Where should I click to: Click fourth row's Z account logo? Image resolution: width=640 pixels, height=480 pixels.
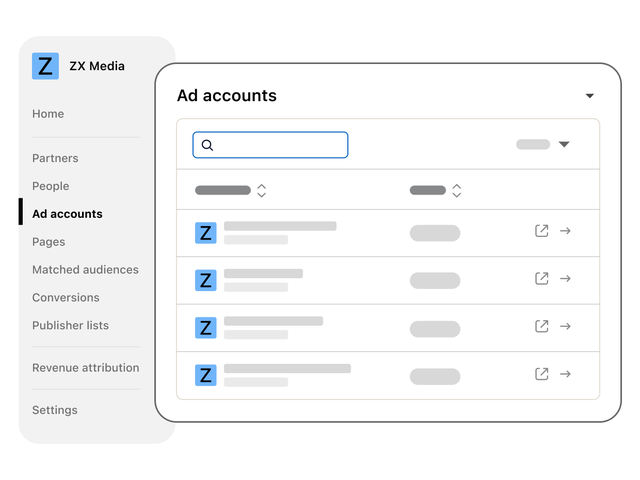pos(206,375)
